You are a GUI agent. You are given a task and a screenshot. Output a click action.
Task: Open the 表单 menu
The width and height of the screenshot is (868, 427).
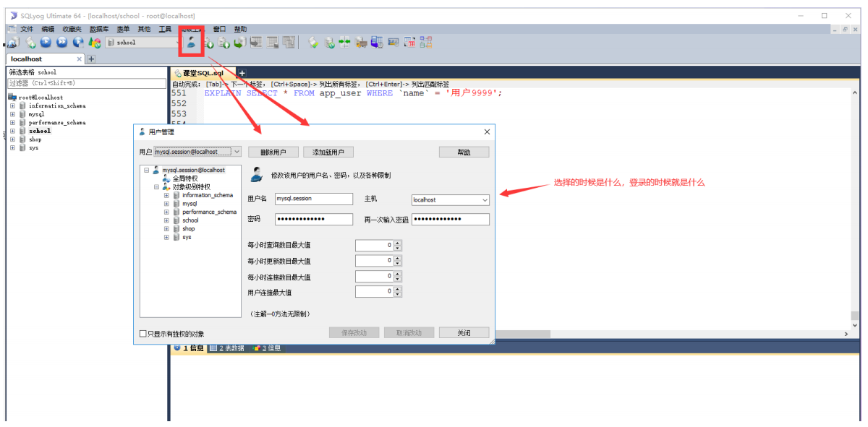(123, 29)
